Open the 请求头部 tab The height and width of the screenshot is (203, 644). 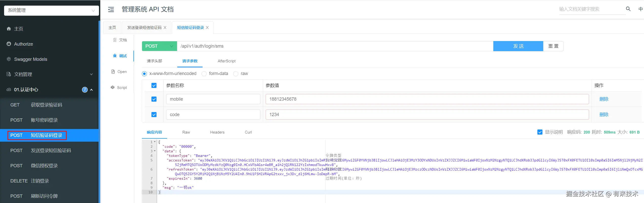pyautogui.click(x=154, y=61)
